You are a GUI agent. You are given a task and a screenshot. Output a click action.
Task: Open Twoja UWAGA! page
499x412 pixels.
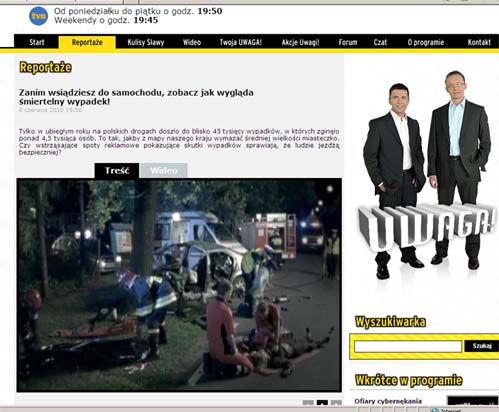pyautogui.click(x=240, y=42)
